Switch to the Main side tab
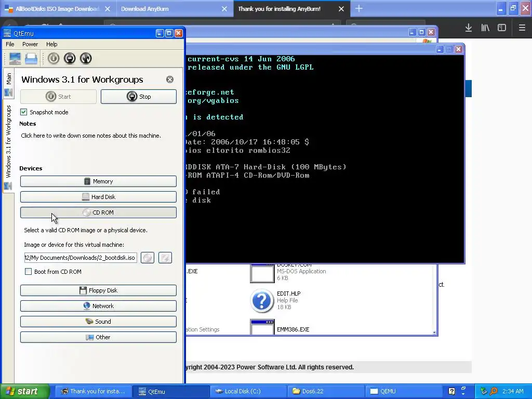This screenshot has height=399, width=532. (8, 84)
